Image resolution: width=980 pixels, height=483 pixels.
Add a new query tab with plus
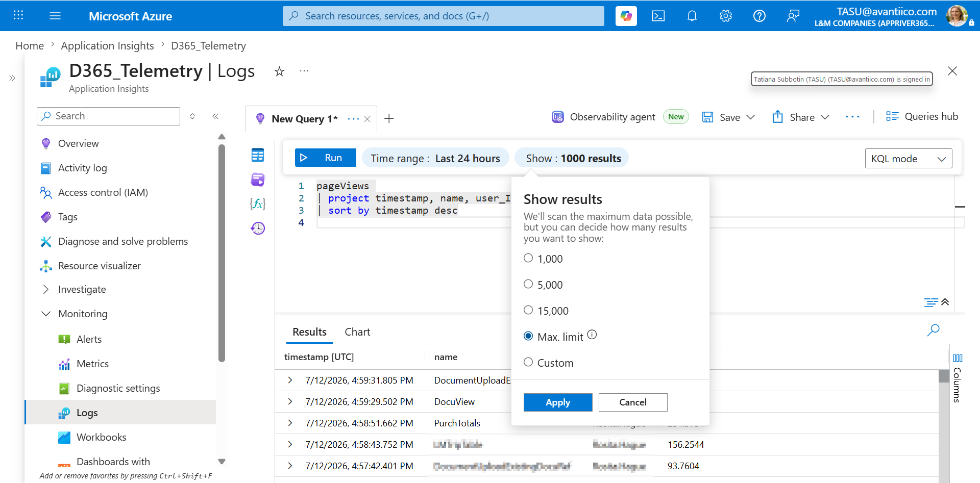coord(389,119)
